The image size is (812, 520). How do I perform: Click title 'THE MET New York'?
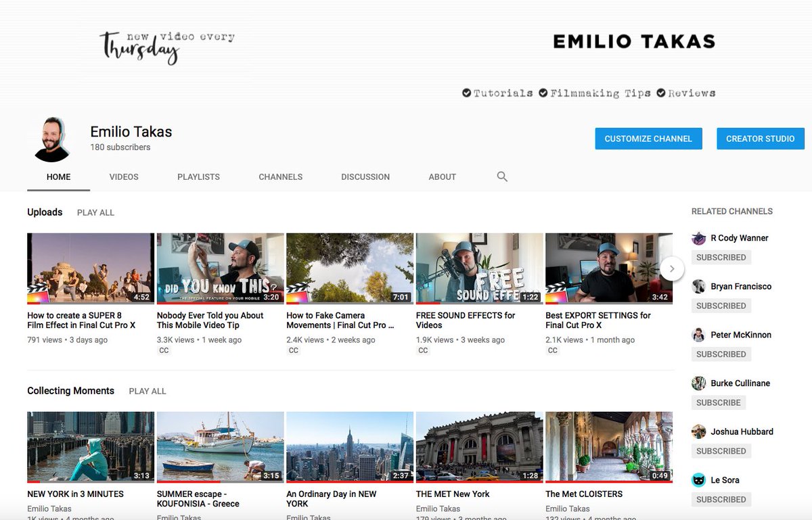point(453,494)
